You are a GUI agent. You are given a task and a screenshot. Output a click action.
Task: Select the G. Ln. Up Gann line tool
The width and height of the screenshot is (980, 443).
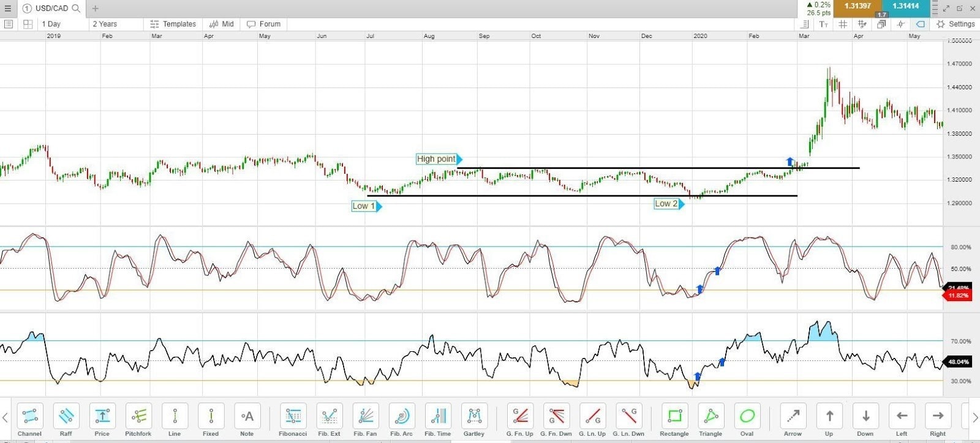tap(592, 420)
